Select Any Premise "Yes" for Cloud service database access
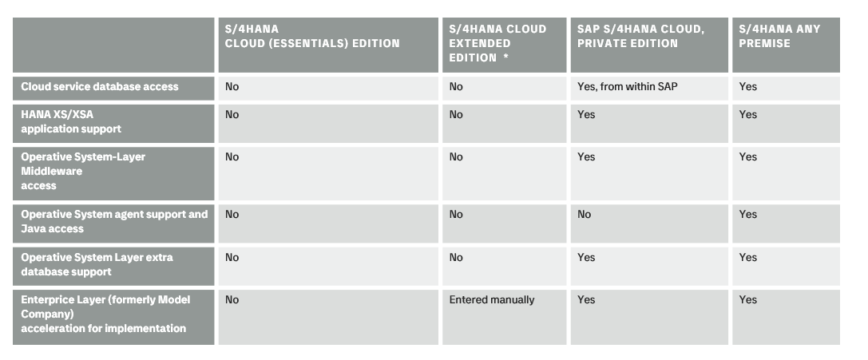 tap(748, 86)
